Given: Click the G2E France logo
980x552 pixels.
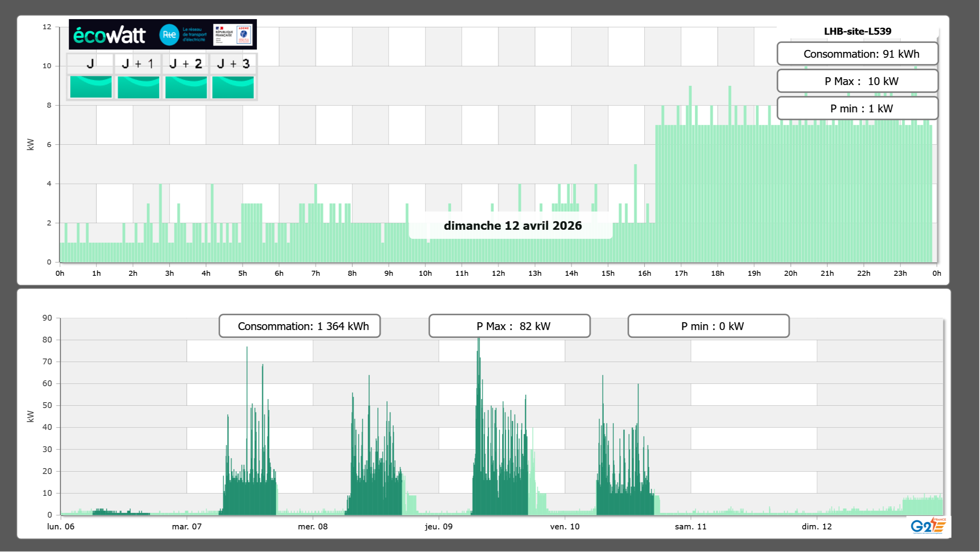Looking at the screenshot, I should 928,526.
